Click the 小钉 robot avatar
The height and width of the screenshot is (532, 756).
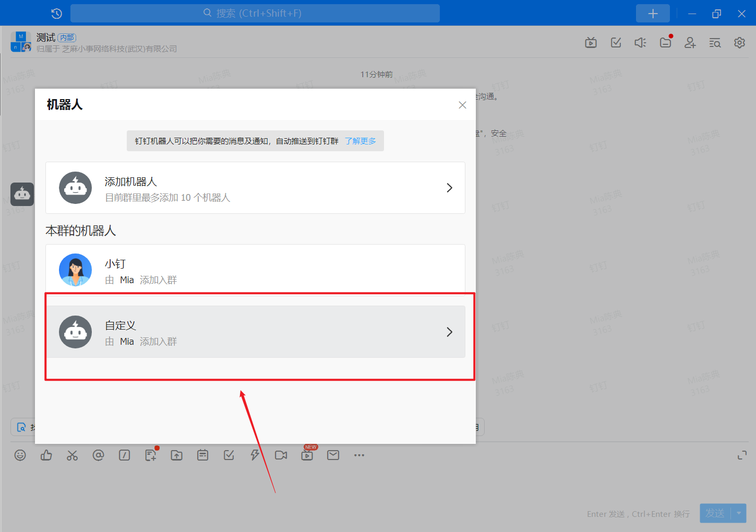click(76, 270)
